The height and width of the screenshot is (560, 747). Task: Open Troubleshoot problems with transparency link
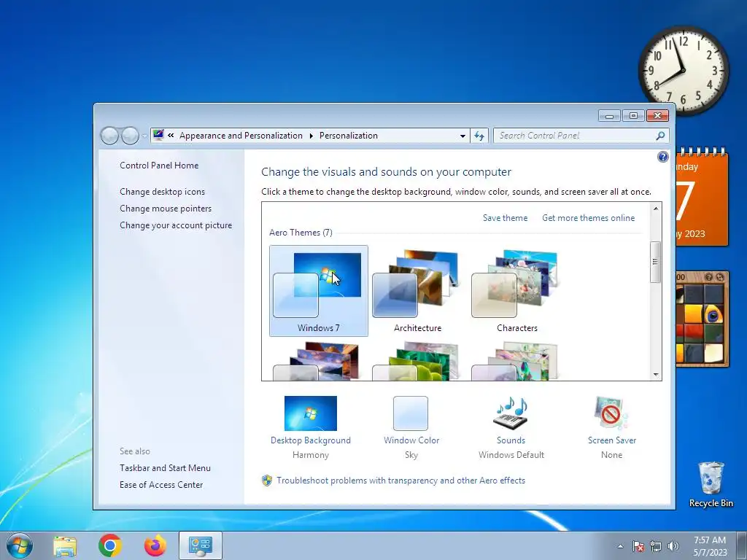click(400, 481)
